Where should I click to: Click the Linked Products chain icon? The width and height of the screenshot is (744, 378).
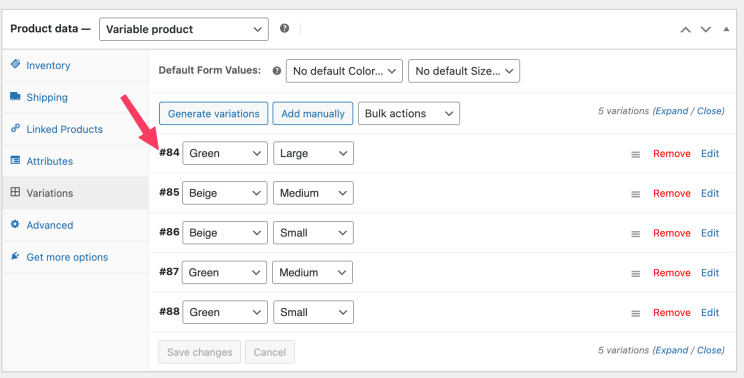15,128
